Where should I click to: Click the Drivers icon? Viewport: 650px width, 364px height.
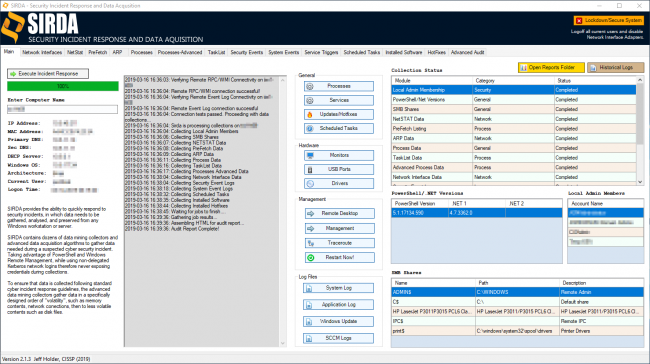310,184
